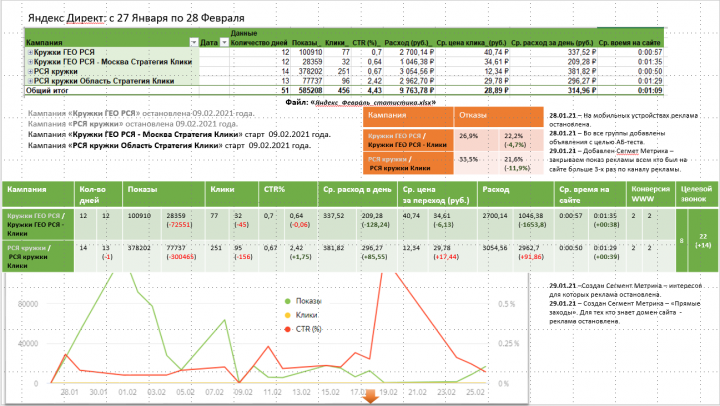The height and width of the screenshot is (406, 720).
Task: Click the yellow Клики legend marker
Action: tap(288, 315)
